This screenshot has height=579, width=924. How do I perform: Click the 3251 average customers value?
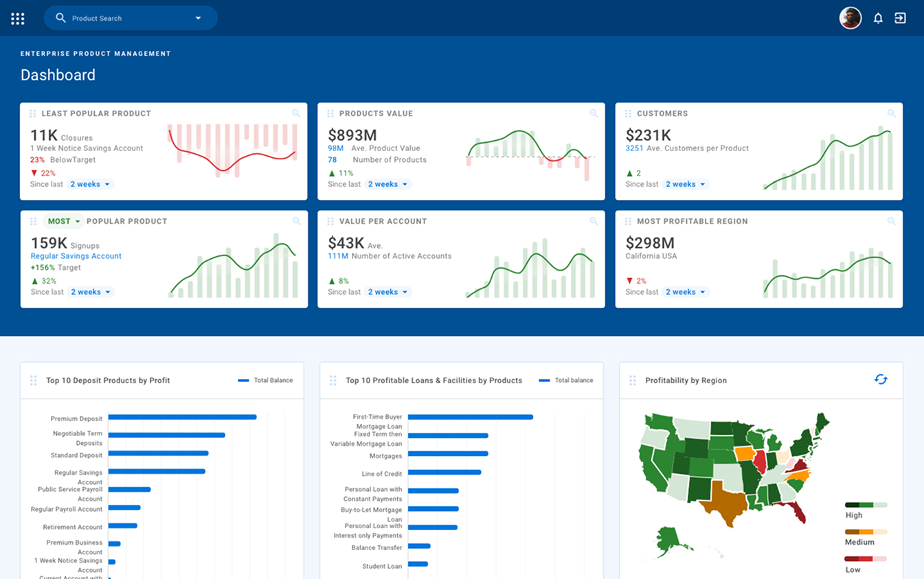[634, 148]
